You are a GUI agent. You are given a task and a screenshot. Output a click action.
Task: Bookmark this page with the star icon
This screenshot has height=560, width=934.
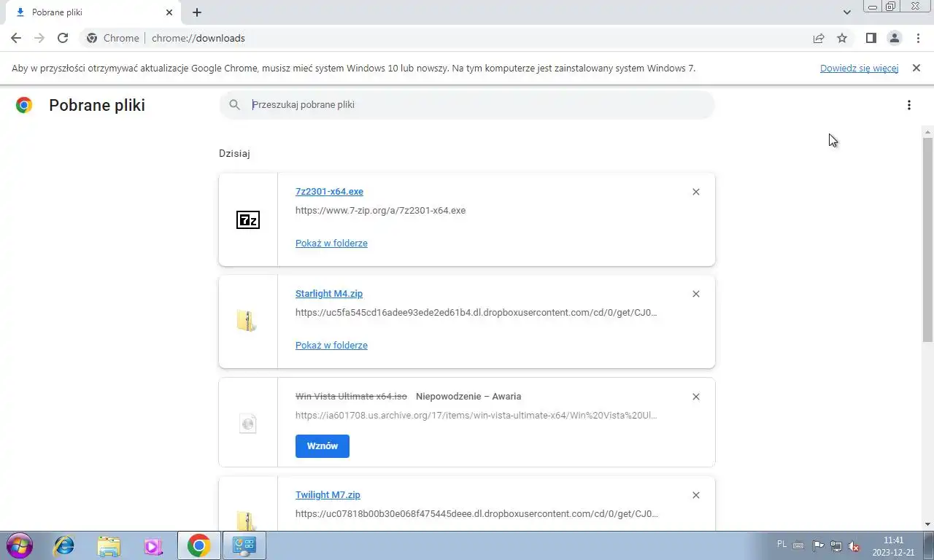pos(842,38)
